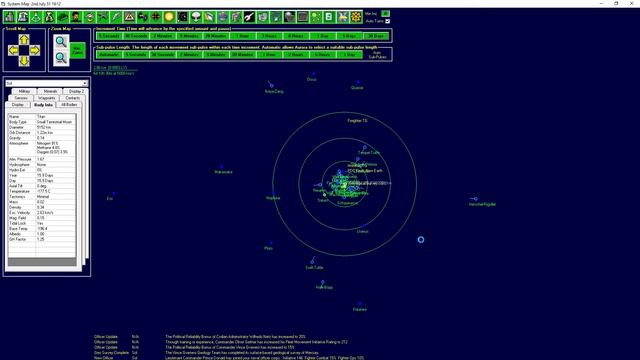This screenshot has height=360, width=640.
Task: Click the Body Type row in Body Info
Action: 42,122
